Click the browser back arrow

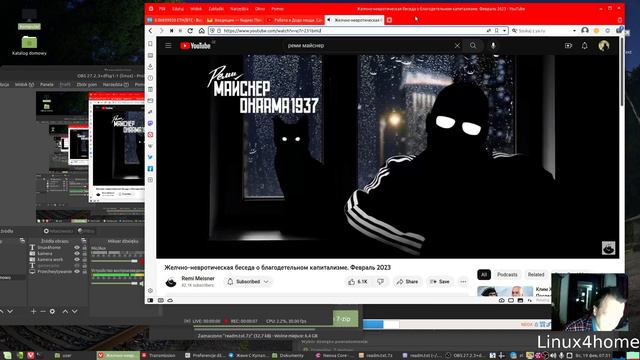click(x=151, y=31)
